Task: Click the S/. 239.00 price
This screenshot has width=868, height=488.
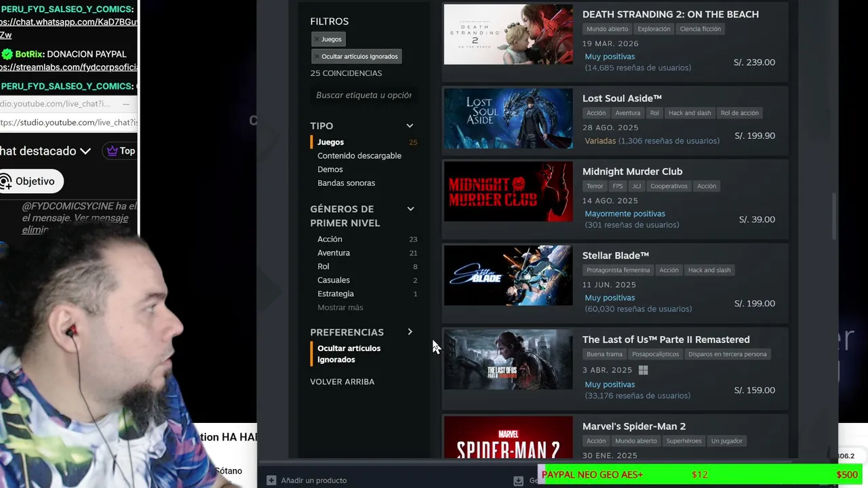Action: (754, 62)
